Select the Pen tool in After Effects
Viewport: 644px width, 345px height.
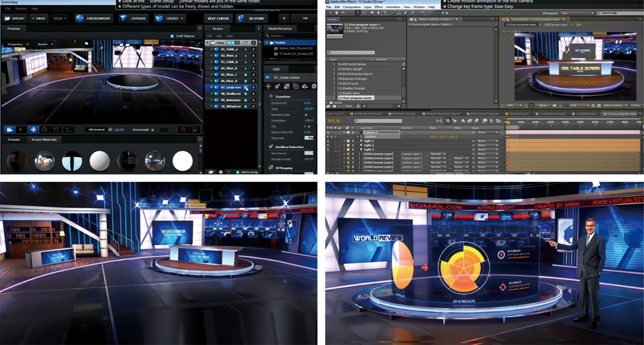point(379,13)
